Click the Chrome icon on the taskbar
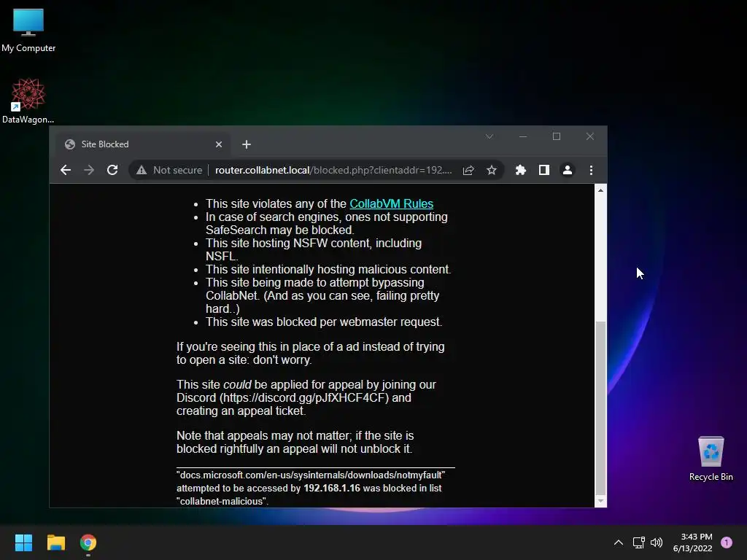The height and width of the screenshot is (560, 747). 88,542
